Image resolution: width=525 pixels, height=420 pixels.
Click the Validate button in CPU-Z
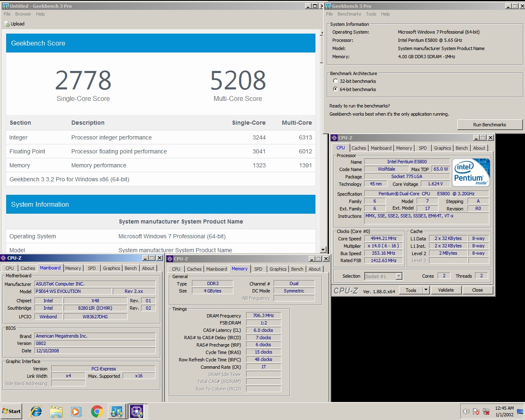point(446,290)
